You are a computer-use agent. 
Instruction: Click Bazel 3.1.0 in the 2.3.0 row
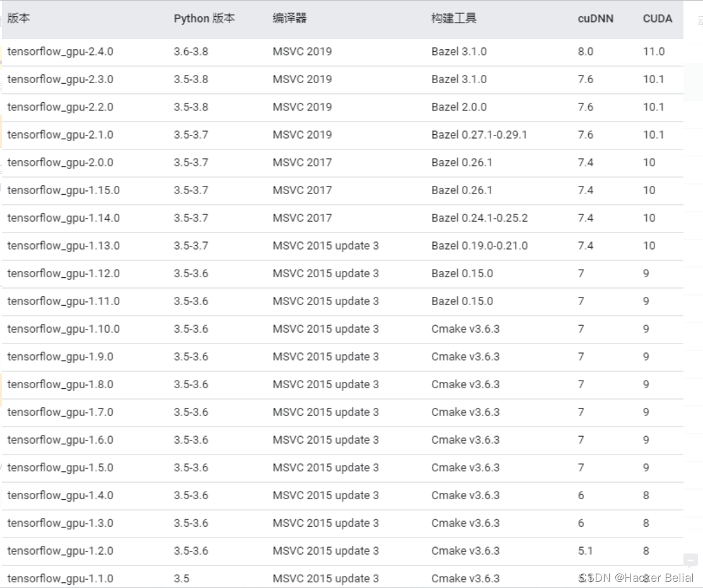coord(459,79)
